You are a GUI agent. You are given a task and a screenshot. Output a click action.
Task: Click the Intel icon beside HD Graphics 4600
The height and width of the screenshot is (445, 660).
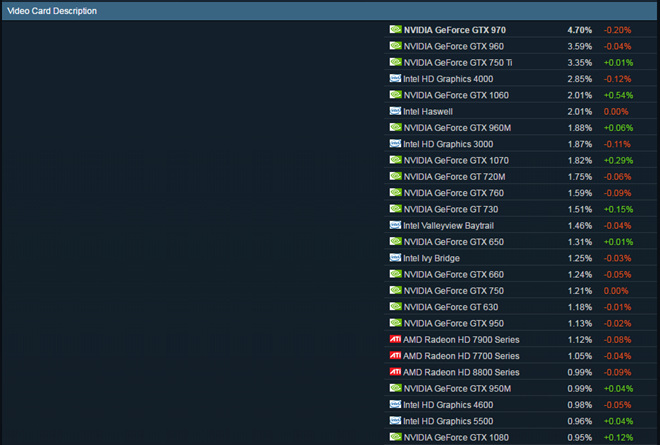(395, 404)
